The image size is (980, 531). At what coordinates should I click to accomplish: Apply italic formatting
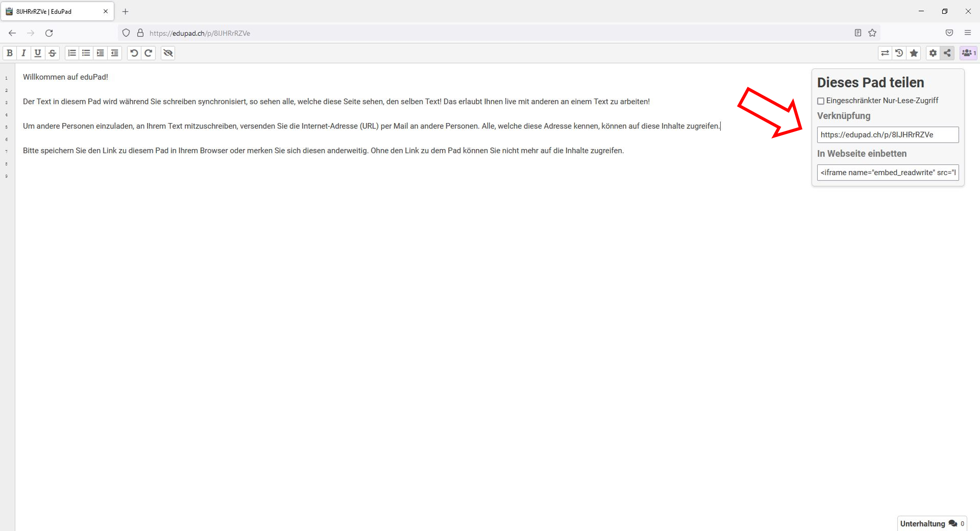pos(24,53)
